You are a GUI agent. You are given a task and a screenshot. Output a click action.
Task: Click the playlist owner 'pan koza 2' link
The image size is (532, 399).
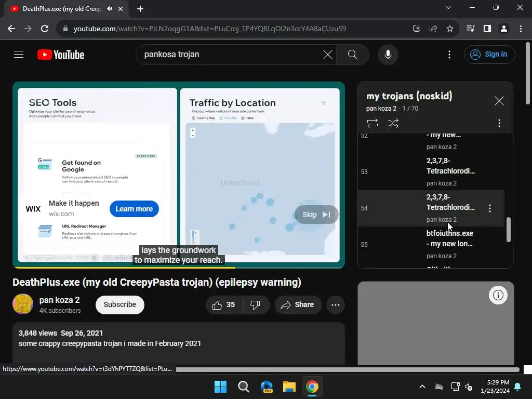click(x=381, y=109)
